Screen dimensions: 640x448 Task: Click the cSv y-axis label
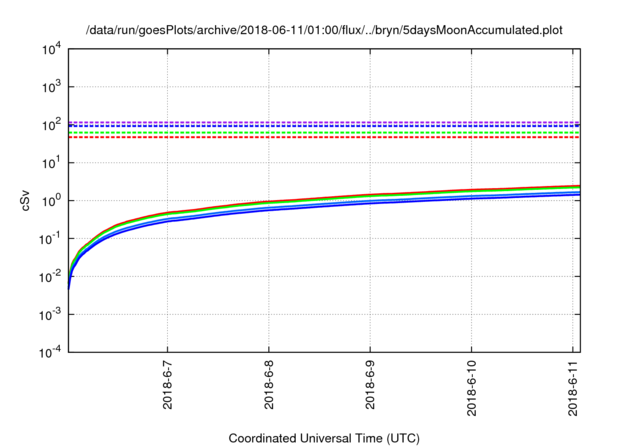(x=25, y=200)
